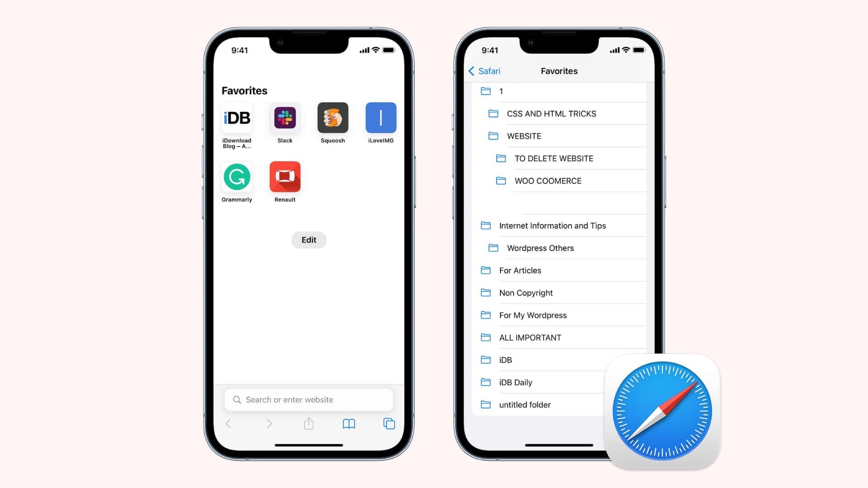Tap the Safari back navigation label
This screenshot has width=868, height=488.
pos(489,71)
